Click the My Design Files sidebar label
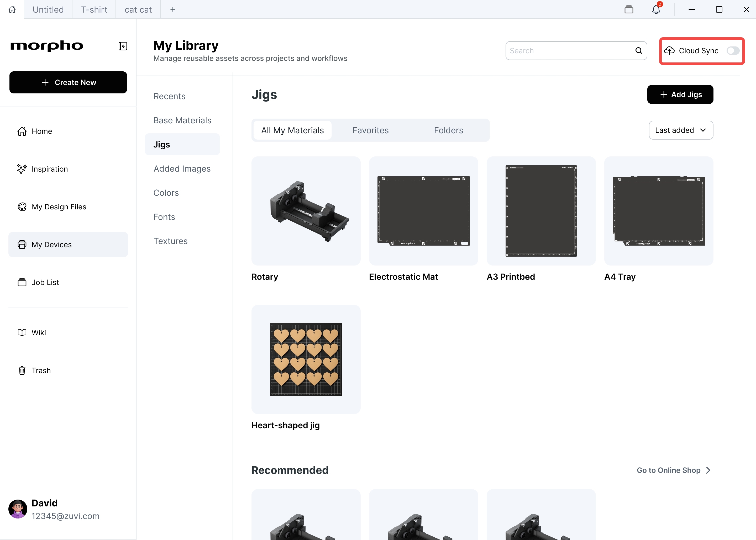The height and width of the screenshot is (540, 756). (x=59, y=207)
